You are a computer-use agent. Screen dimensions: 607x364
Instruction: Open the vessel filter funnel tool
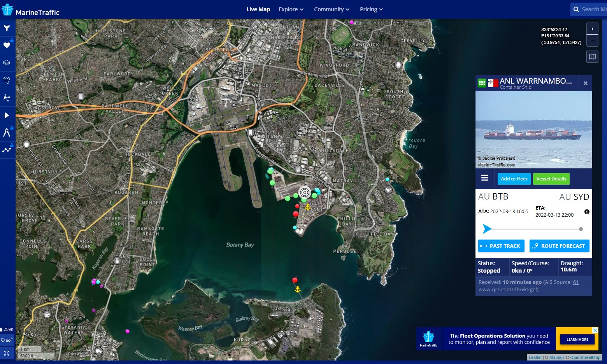tap(7, 28)
